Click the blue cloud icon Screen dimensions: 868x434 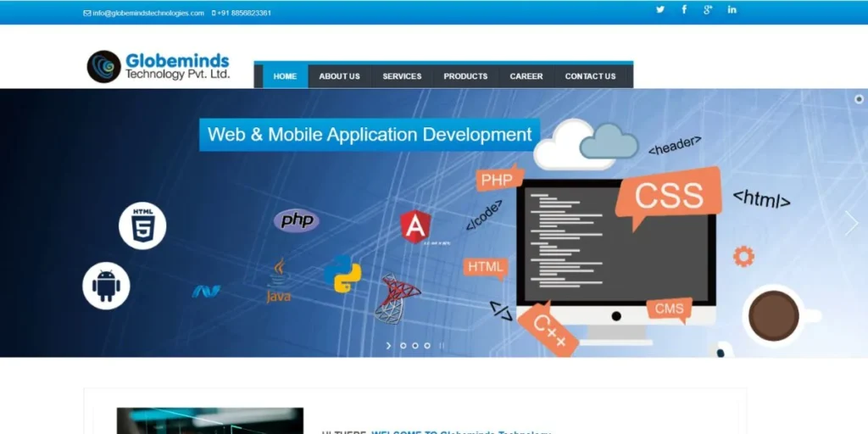(609, 142)
